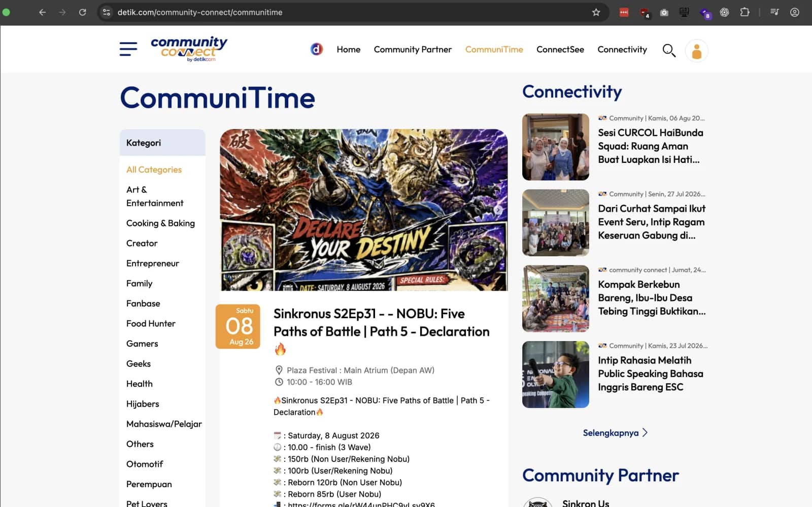Click Selengkapnya to see more articles
812x507 pixels.
coord(615,433)
